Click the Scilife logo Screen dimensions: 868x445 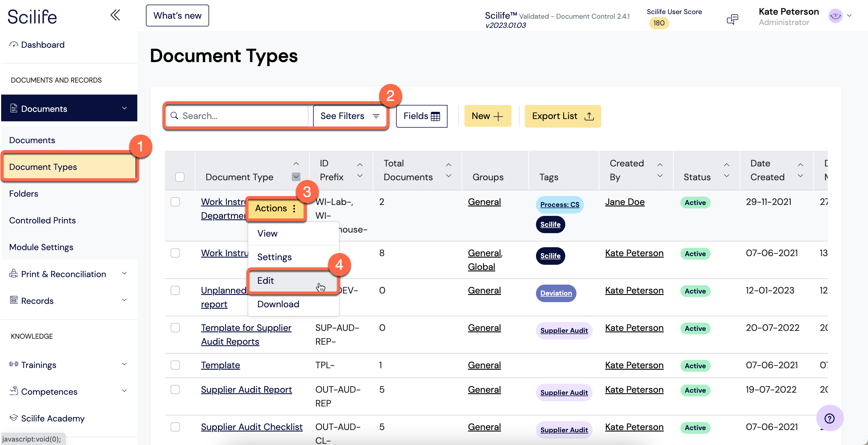tap(32, 16)
